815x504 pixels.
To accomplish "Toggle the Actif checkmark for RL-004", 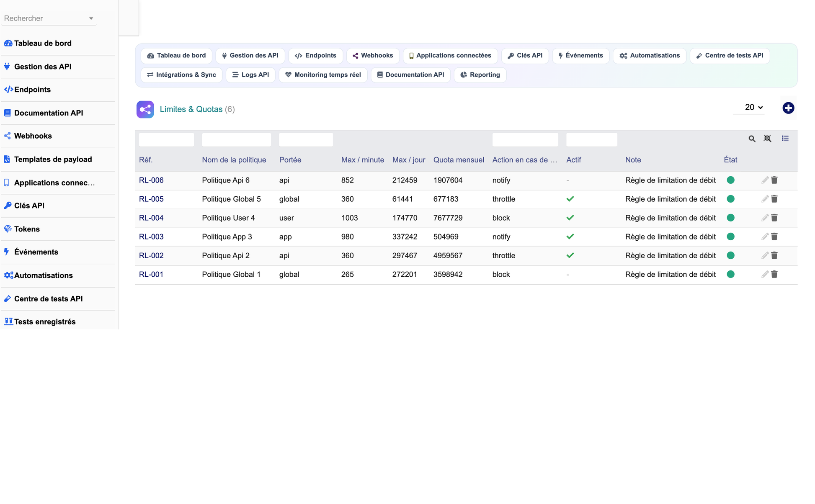I will click(570, 218).
